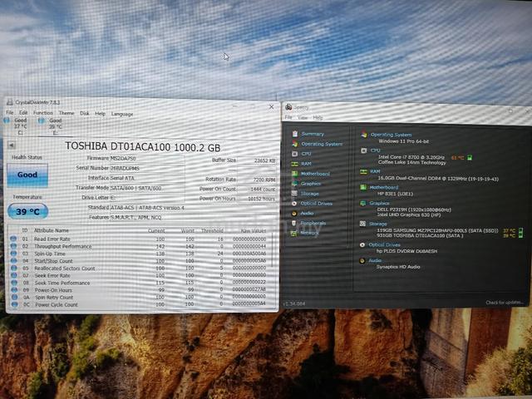Open the RAM summary heading link
The image size is (532, 399).
click(375, 172)
